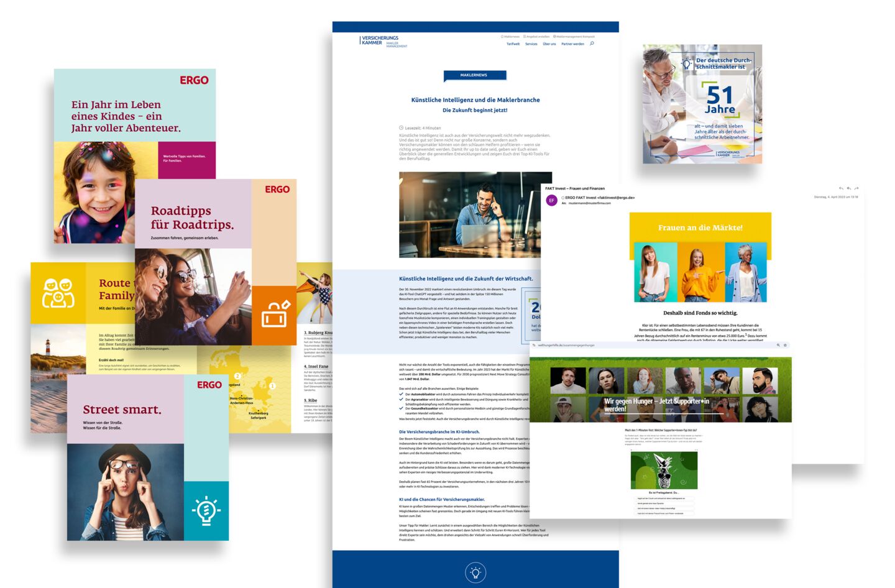
Task: Click the reply arrow in the email
Action: point(842,188)
